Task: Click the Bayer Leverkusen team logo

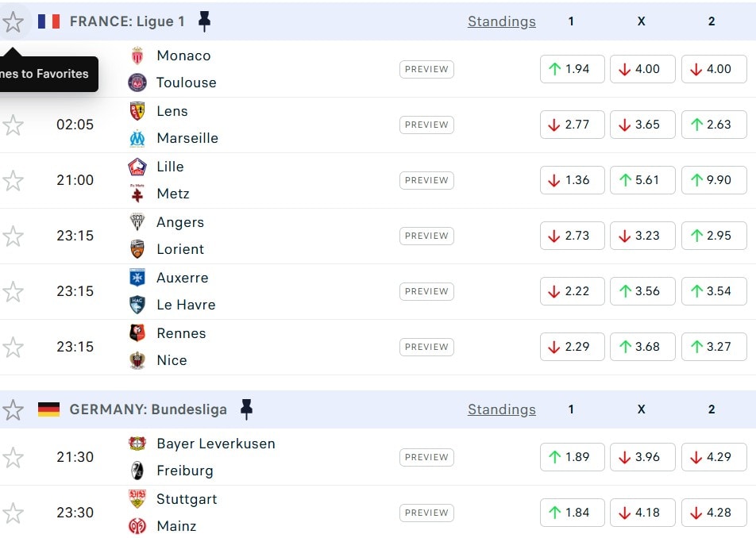Action: 137,444
